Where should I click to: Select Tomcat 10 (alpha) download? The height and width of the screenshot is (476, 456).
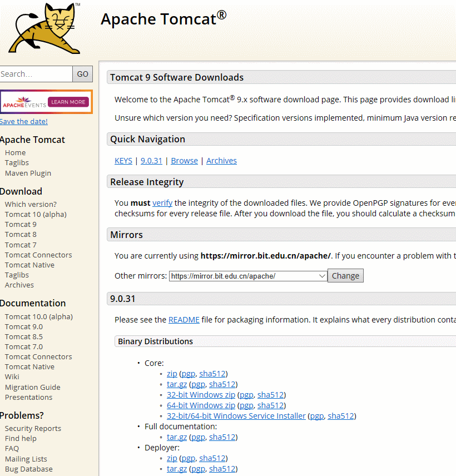36,214
